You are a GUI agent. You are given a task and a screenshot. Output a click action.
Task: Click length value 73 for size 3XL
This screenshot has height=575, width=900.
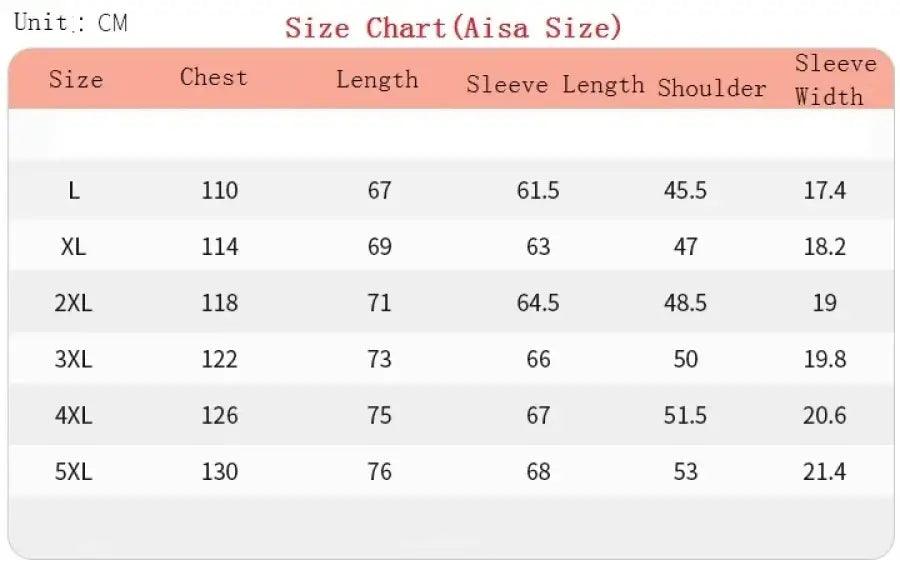tap(379, 358)
